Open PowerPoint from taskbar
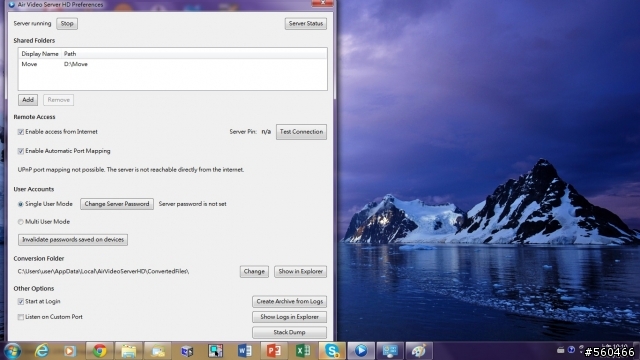 click(x=273, y=351)
